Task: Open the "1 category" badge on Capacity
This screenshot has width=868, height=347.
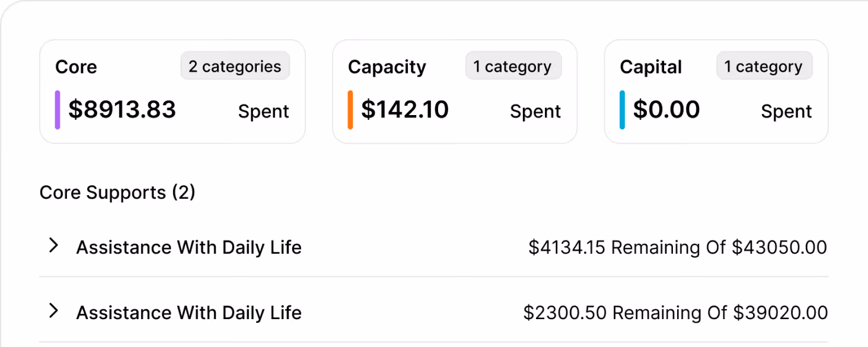Action: [512, 66]
